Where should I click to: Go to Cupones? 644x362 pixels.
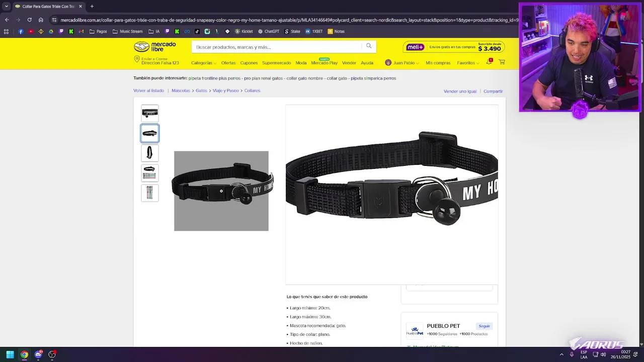(249, 63)
